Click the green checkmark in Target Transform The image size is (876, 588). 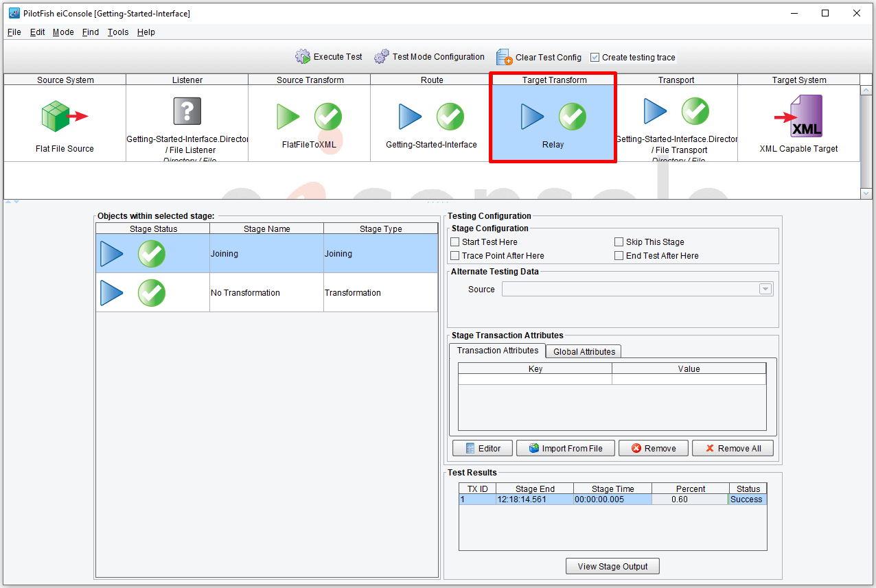click(x=573, y=117)
